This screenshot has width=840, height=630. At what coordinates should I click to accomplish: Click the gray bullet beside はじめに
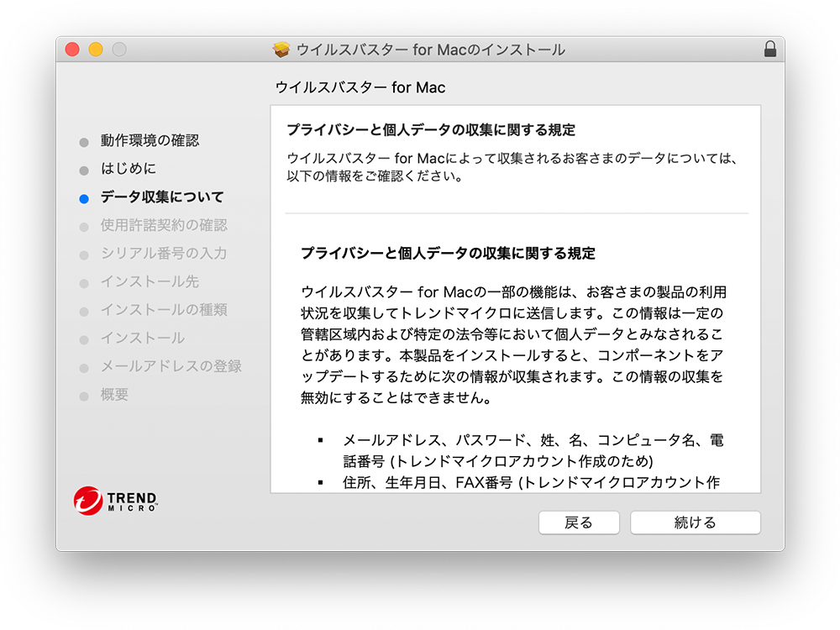(83, 171)
